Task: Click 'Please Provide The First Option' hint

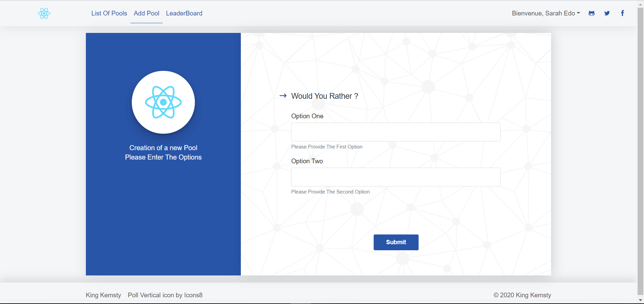Action: click(x=327, y=147)
